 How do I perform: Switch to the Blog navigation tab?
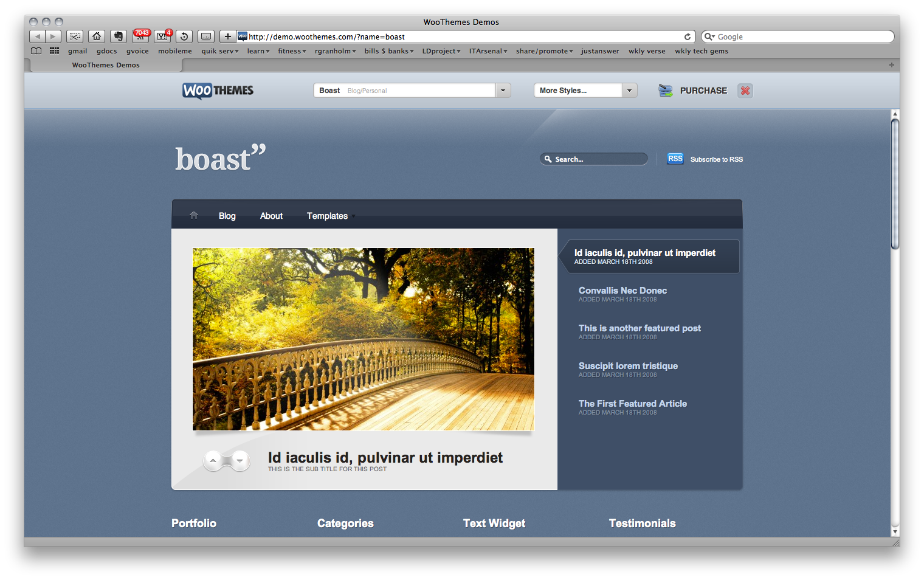tap(227, 216)
